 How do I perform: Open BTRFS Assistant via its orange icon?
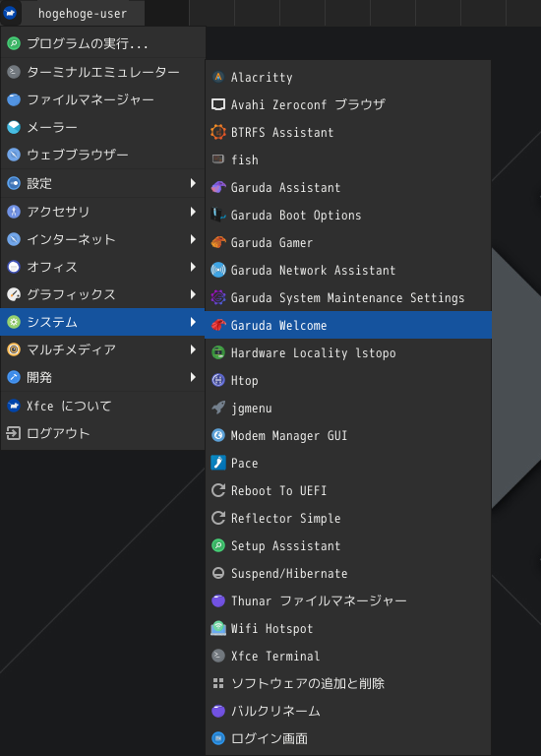point(218,132)
